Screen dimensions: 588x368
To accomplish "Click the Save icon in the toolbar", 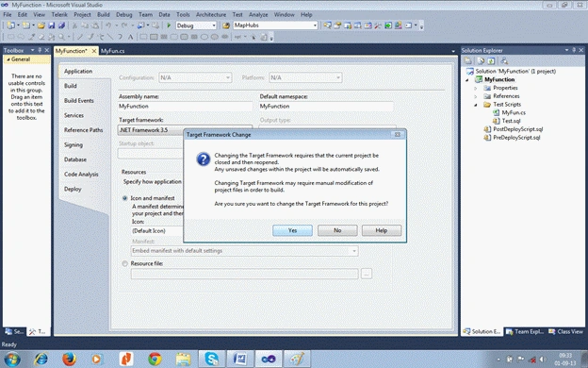I will [x=52, y=25].
